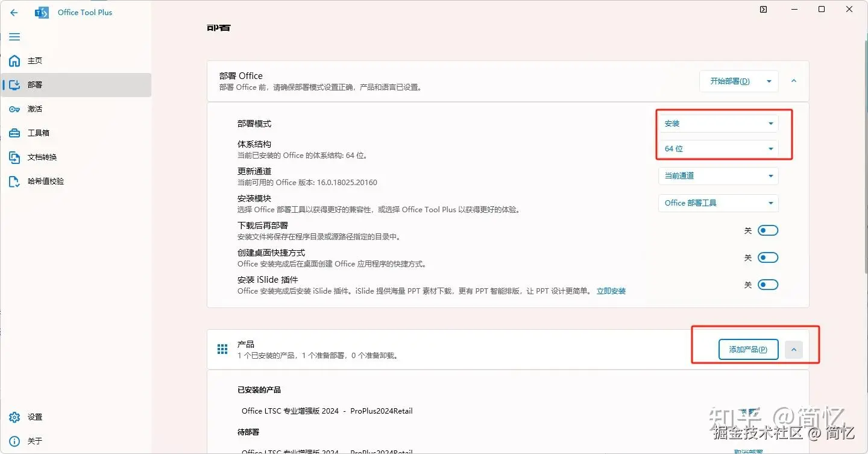
Task: Go to the 激活 page
Action: [x=76, y=109]
